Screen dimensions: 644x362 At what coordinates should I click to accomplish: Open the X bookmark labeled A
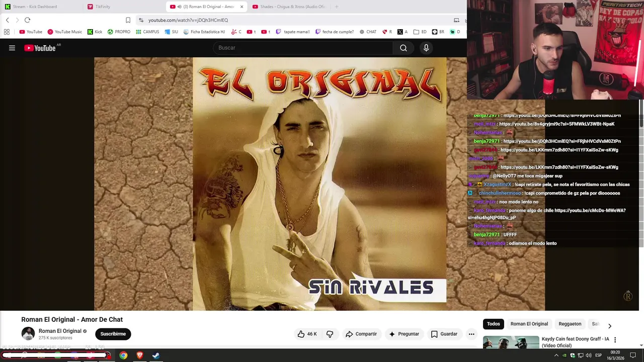pyautogui.click(x=402, y=32)
